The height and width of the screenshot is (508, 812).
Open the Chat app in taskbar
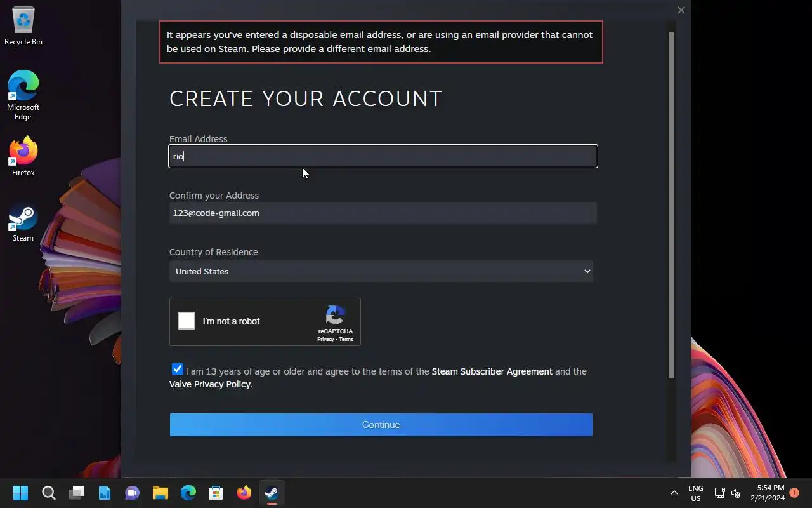tap(133, 493)
